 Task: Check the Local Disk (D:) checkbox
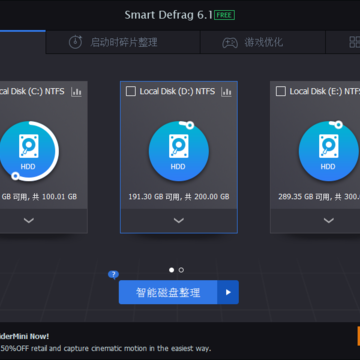tap(131, 91)
